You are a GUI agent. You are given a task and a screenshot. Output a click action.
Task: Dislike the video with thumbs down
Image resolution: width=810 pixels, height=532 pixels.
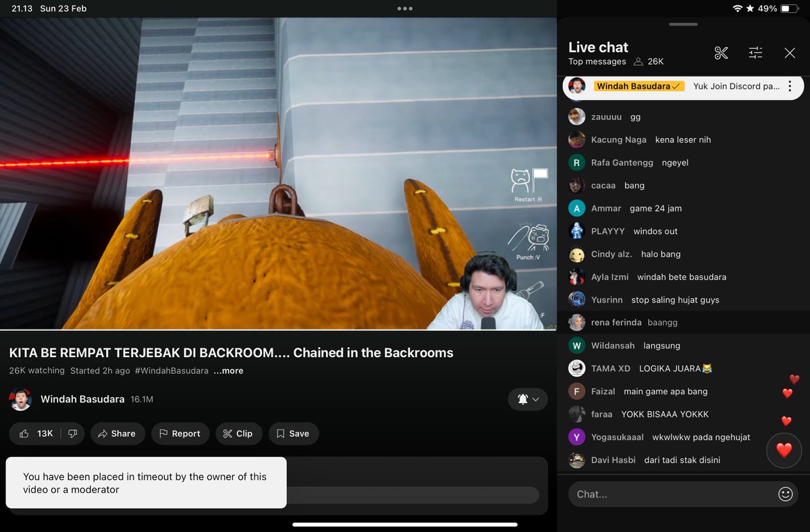coord(72,433)
